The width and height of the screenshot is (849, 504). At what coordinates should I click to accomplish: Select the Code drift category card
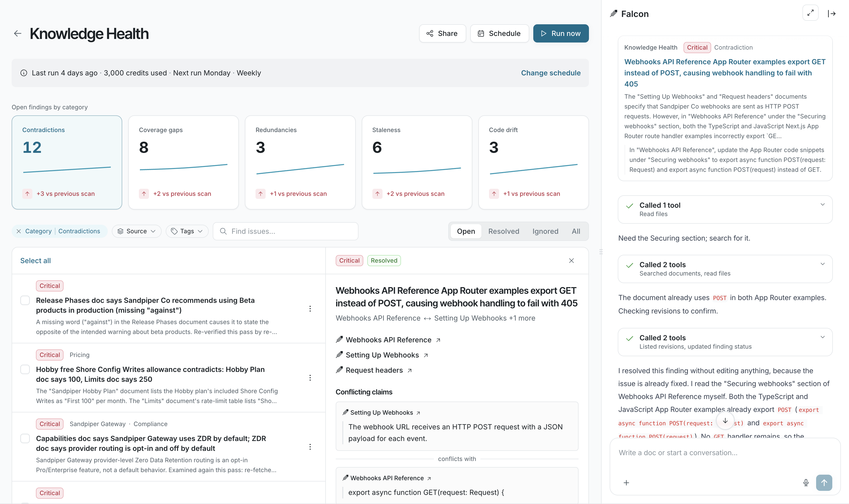point(533,162)
